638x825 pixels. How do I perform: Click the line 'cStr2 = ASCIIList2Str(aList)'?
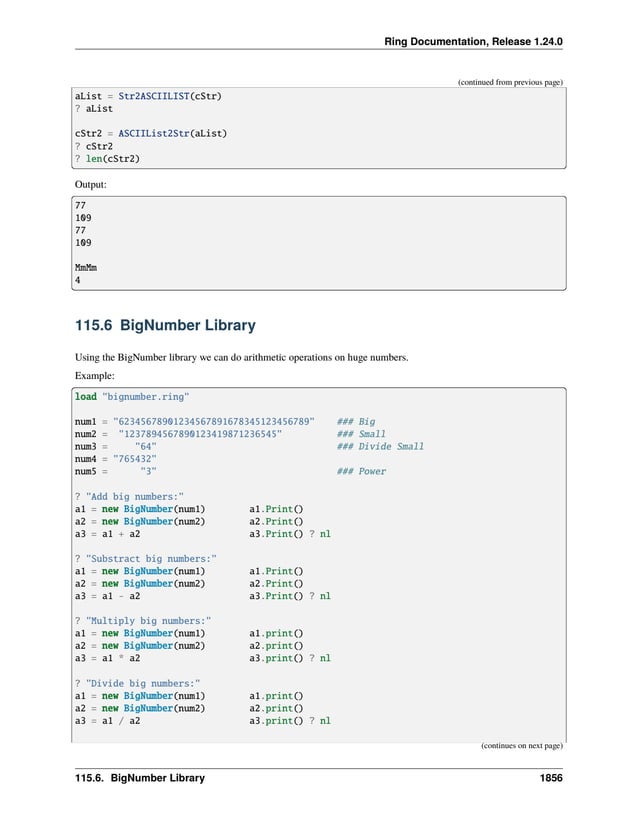pyautogui.click(x=151, y=134)
